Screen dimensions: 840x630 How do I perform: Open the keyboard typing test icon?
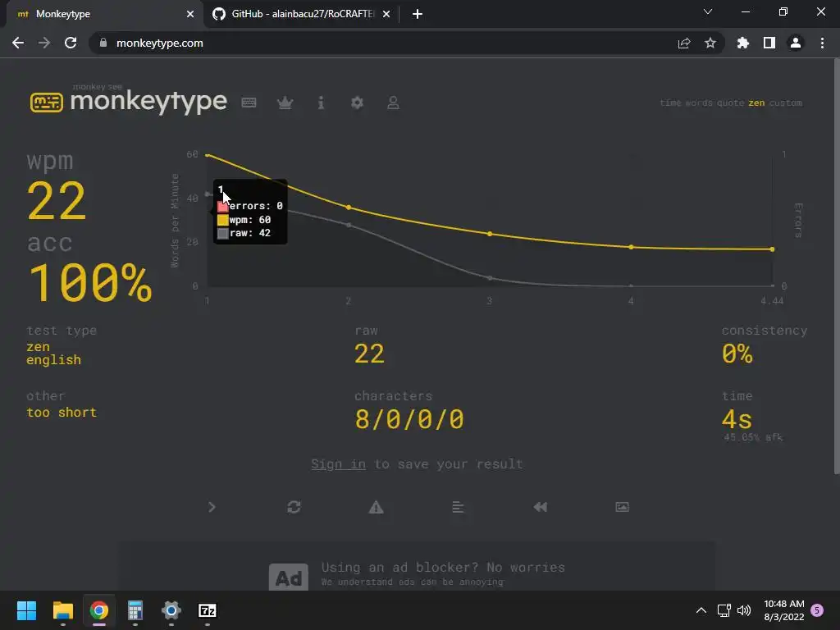coord(249,103)
